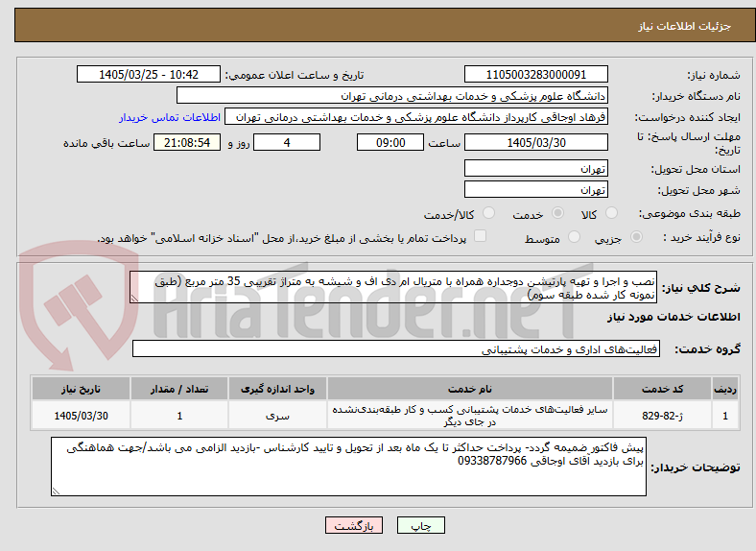Click the buyer organization name field
This screenshot has height=551, width=756.
point(392,96)
